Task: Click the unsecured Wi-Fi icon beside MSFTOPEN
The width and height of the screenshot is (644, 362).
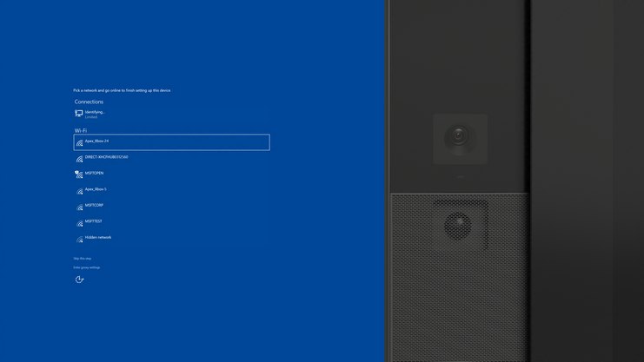Action: pyautogui.click(x=79, y=174)
